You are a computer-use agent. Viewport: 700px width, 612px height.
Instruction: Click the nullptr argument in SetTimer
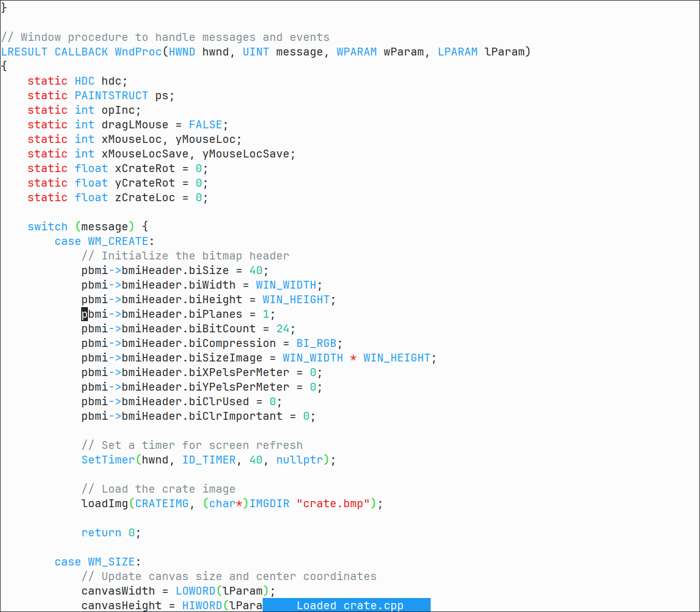tap(300, 460)
